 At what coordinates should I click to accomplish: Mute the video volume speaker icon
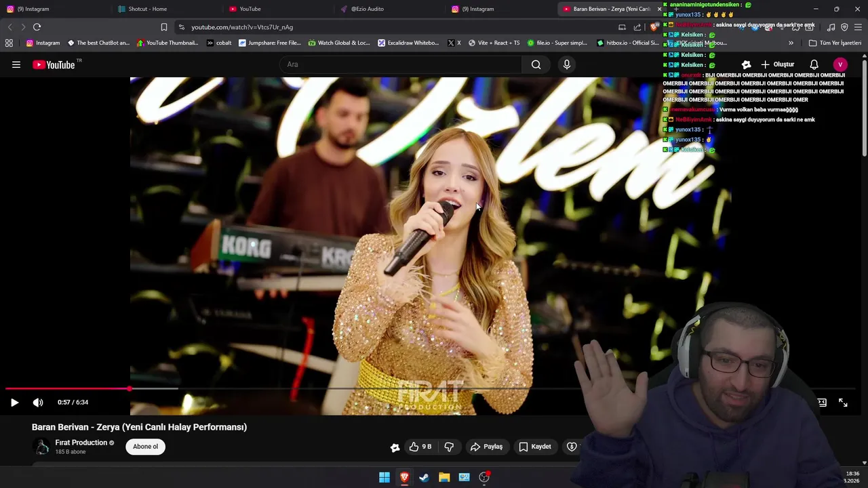[38, 403]
